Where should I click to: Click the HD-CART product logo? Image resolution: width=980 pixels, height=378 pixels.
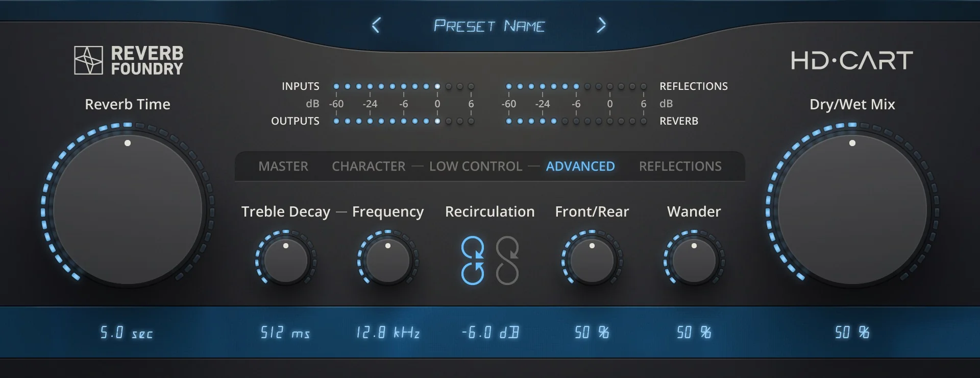(x=852, y=61)
